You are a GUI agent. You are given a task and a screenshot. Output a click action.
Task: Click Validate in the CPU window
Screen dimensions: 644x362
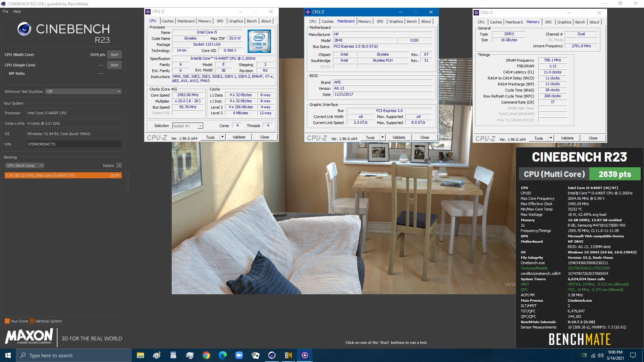(x=239, y=137)
